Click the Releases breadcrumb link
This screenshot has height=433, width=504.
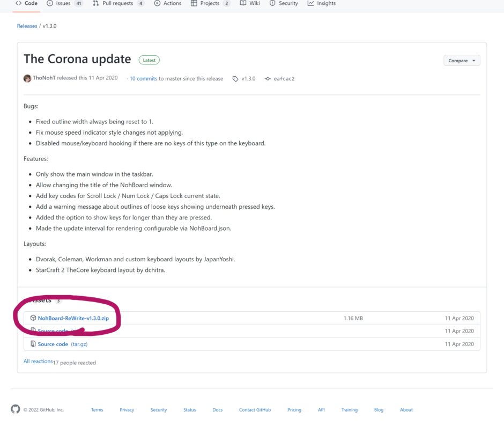(27, 26)
